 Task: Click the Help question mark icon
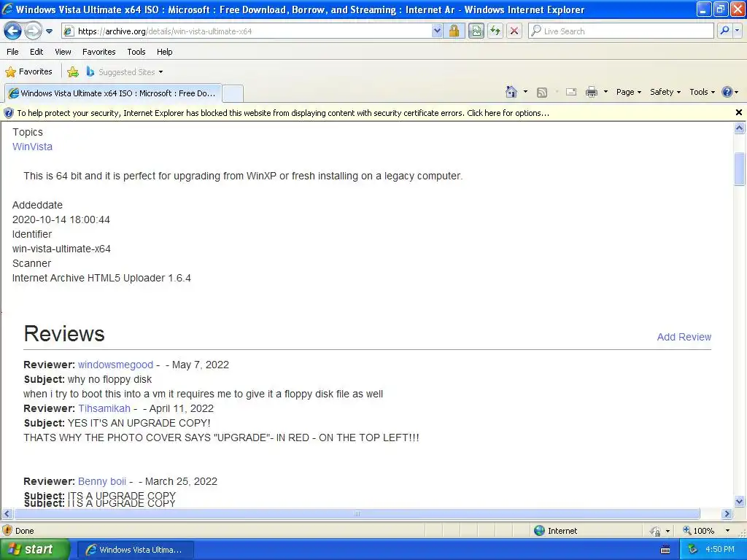(x=727, y=93)
